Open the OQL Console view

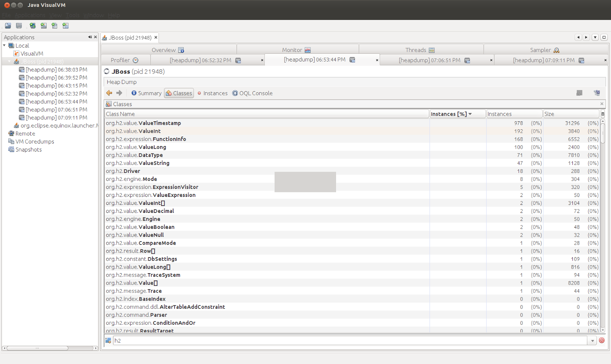252,93
